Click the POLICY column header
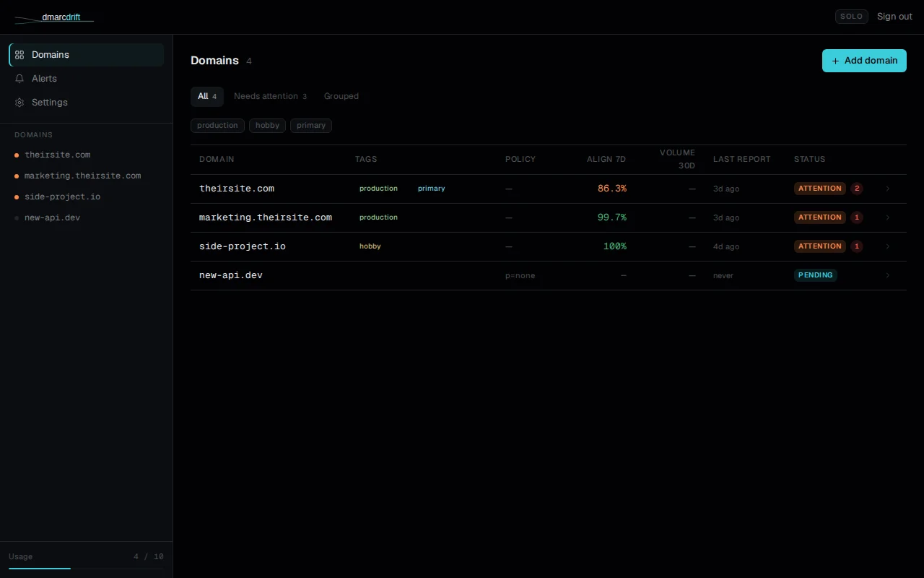The height and width of the screenshot is (578, 924). click(x=520, y=159)
